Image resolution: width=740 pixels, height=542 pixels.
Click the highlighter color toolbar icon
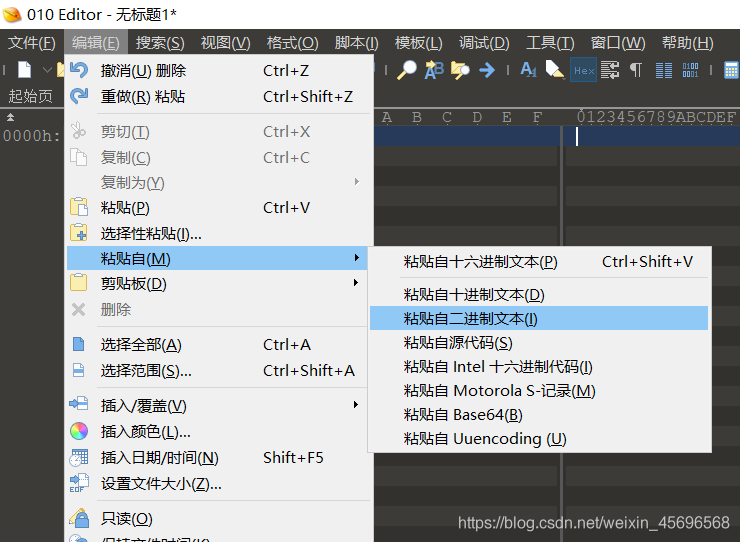555,70
